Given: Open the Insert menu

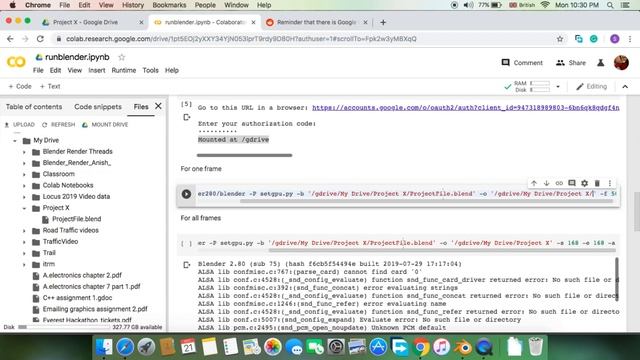Looking at the screenshot, I should 97,70.
